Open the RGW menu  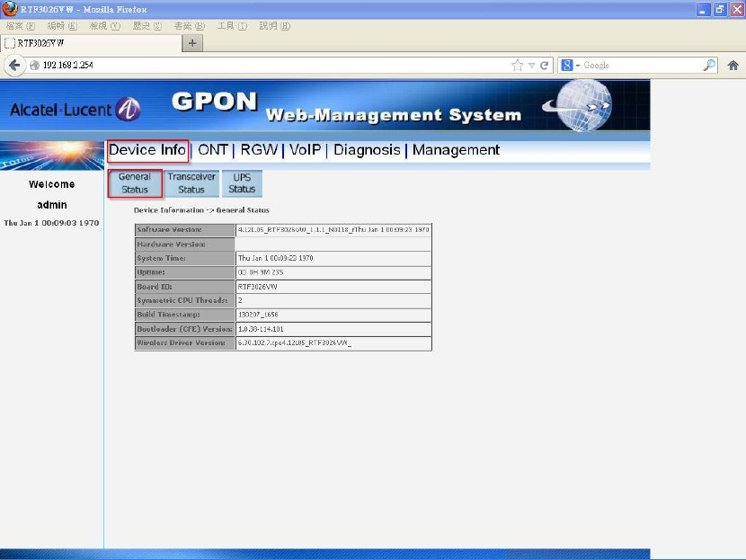[259, 150]
